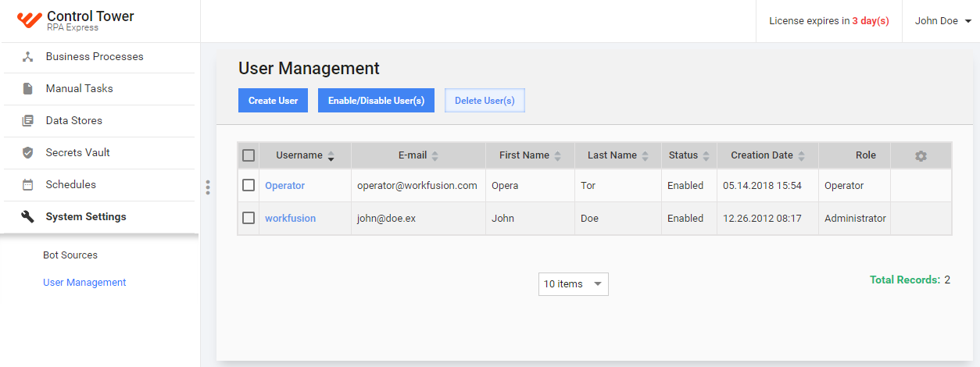Click the System Settings wrench icon

pos(28,217)
